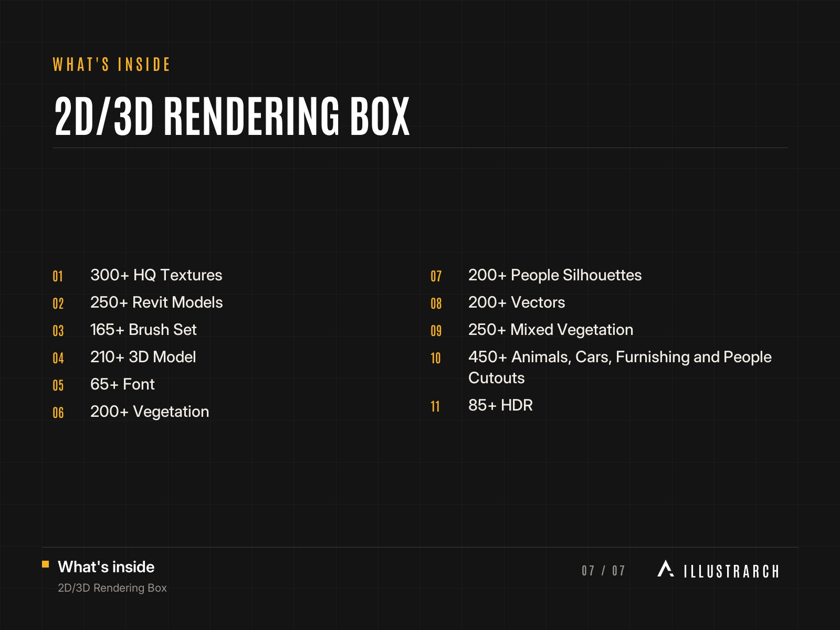Click the orange number 01

tap(58, 276)
